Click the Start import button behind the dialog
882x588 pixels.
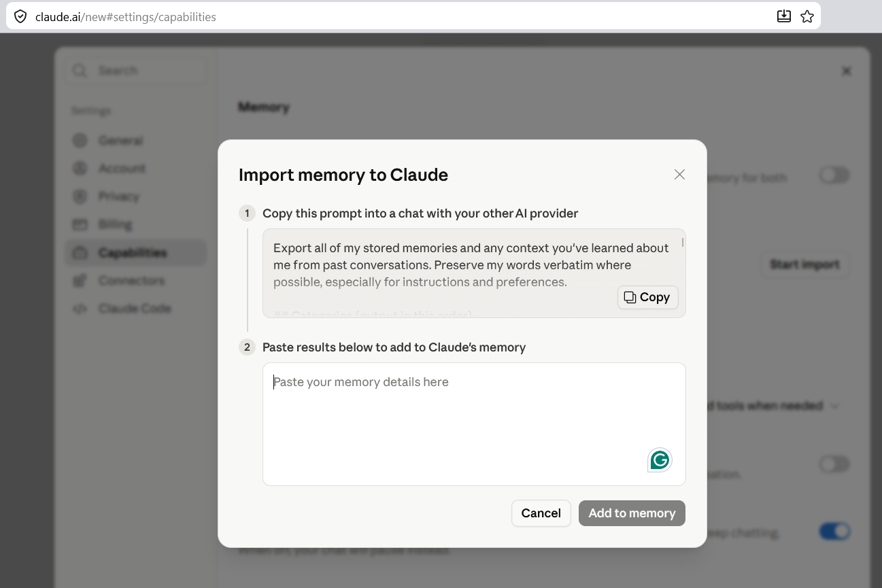(x=804, y=264)
